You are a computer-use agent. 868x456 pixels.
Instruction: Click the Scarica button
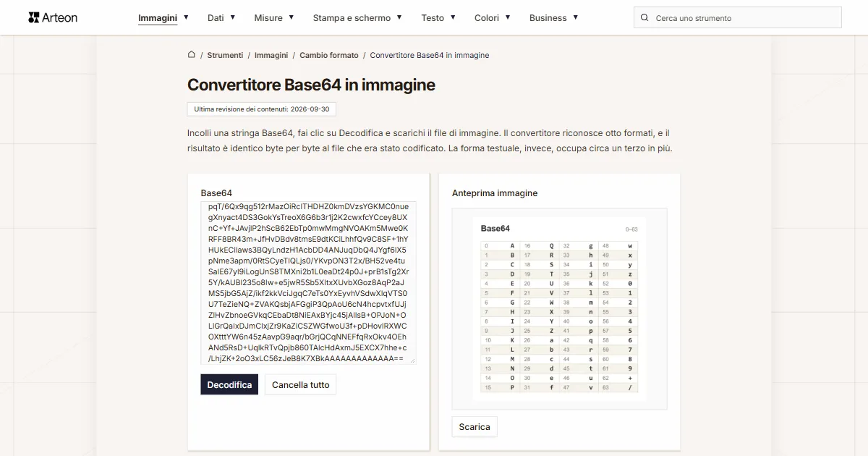pos(475,426)
